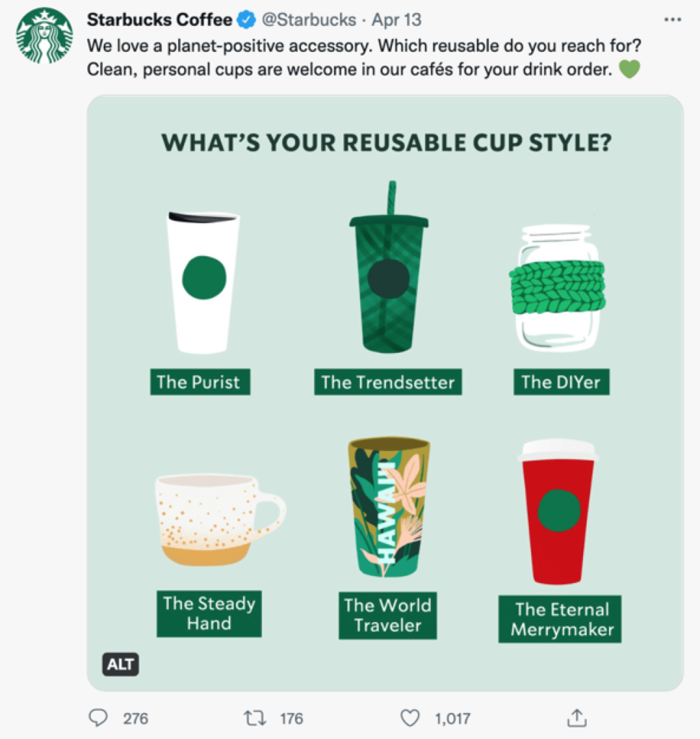The height and width of the screenshot is (739, 700).
Task: Select The World Traveler Hawaii tumbler
Action: [388, 505]
